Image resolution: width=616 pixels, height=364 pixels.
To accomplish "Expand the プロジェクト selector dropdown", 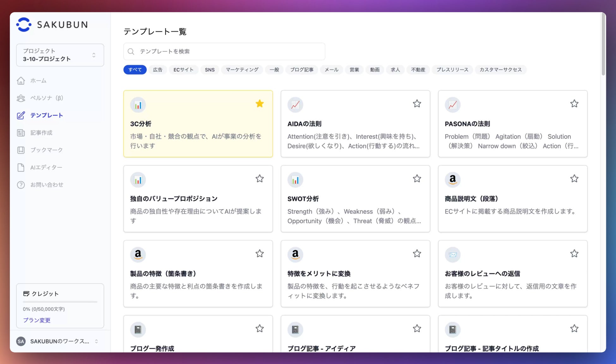I will coord(60,55).
